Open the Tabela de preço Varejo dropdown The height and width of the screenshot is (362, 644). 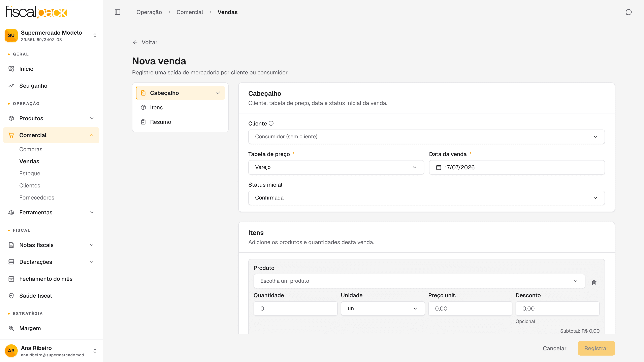[x=336, y=167]
